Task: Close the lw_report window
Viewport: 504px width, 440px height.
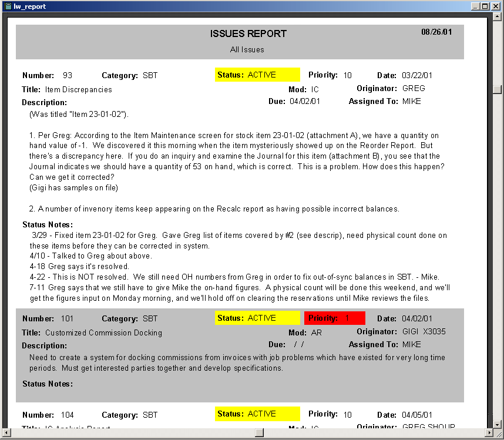Action: click(x=496, y=6)
